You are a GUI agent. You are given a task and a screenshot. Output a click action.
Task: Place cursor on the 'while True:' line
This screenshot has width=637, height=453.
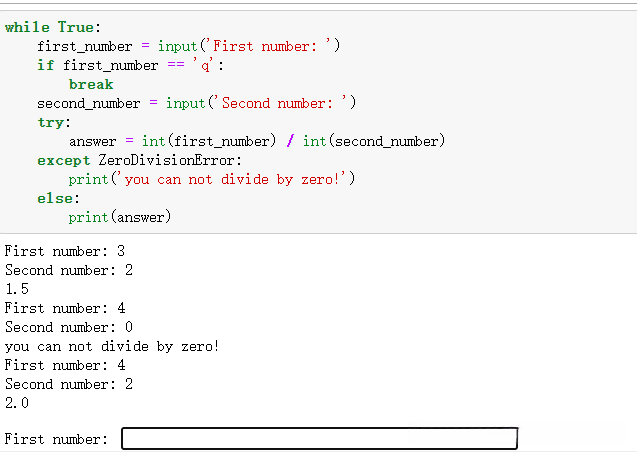coord(53,27)
